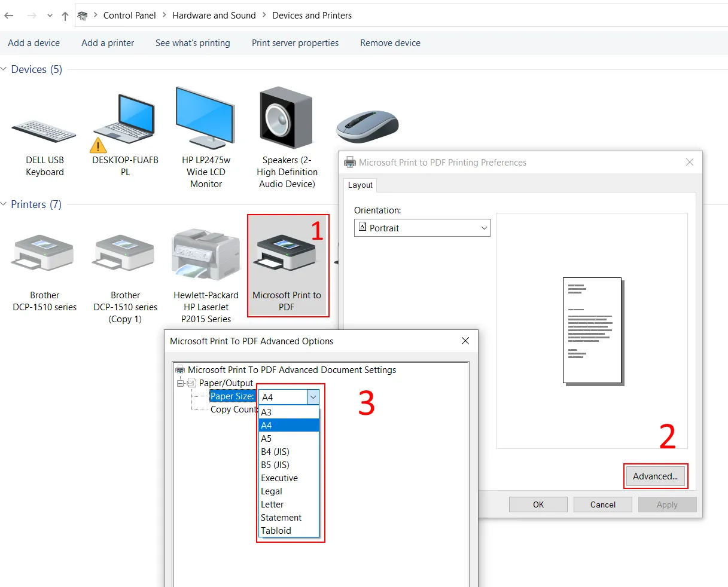Select the Layout tab
The width and height of the screenshot is (728, 587).
pyautogui.click(x=360, y=185)
